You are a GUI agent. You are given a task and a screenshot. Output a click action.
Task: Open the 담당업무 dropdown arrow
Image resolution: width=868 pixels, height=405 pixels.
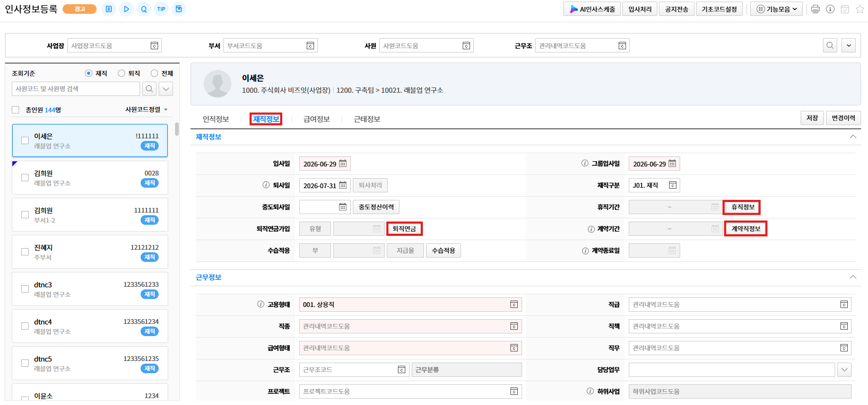[x=845, y=370]
